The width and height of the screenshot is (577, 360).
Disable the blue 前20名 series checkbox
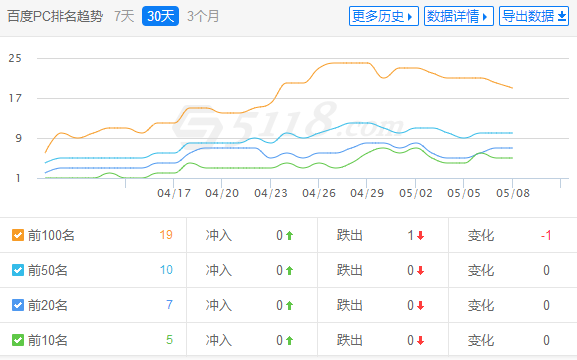pos(18,305)
